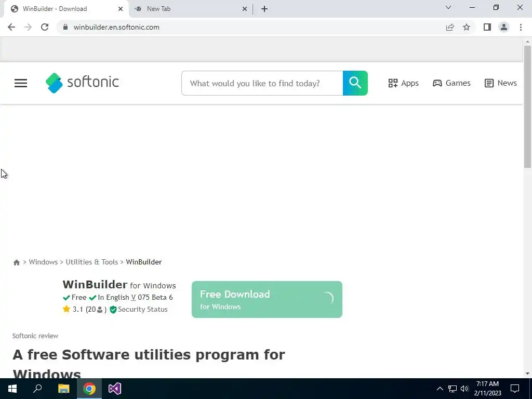Open the Windows Start menu
The image size is (532, 399).
12,389
